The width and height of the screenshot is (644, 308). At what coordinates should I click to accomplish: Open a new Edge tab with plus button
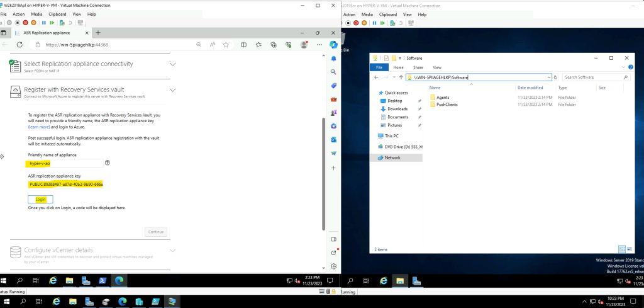coord(97,33)
